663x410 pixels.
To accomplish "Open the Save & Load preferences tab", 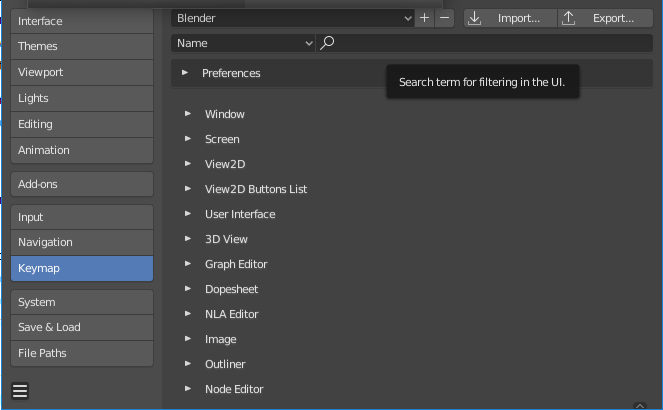I will pyautogui.click(x=82, y=327).
